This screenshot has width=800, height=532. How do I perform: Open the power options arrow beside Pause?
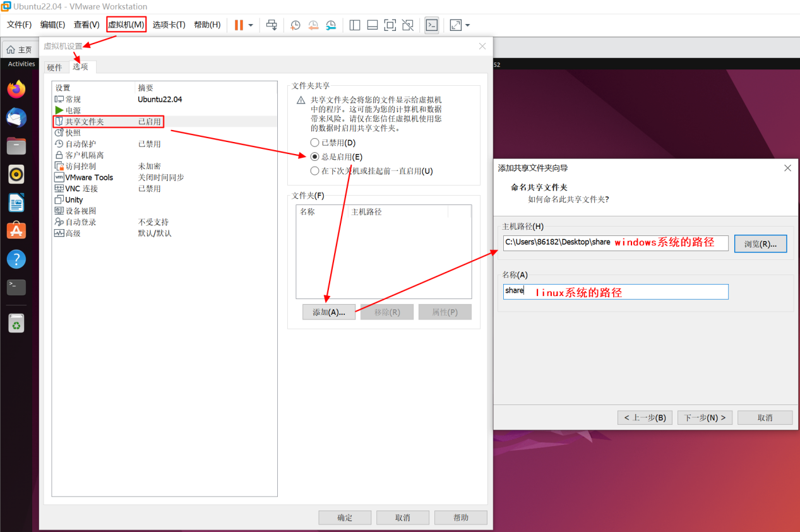[251, 25]
